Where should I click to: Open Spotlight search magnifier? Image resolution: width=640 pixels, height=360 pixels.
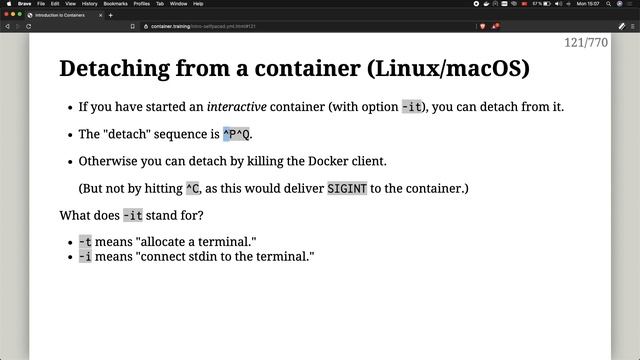[609, 4]
